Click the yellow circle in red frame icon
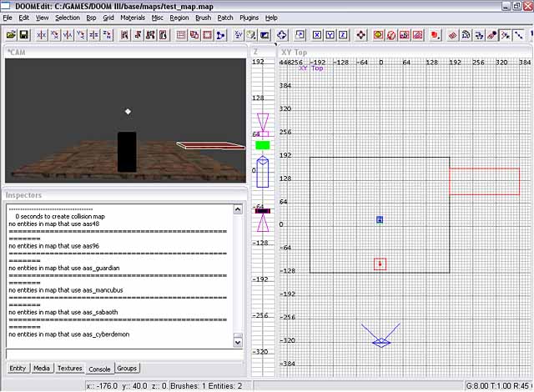Viewport: 534px width, 392px height. point(378,35)
